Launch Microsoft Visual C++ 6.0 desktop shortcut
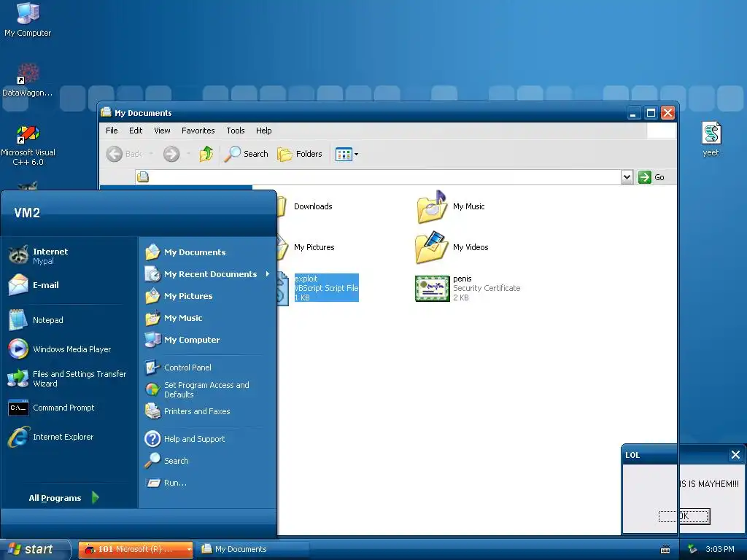The width and height of the screenshot is (747, 560). [28, 145]
